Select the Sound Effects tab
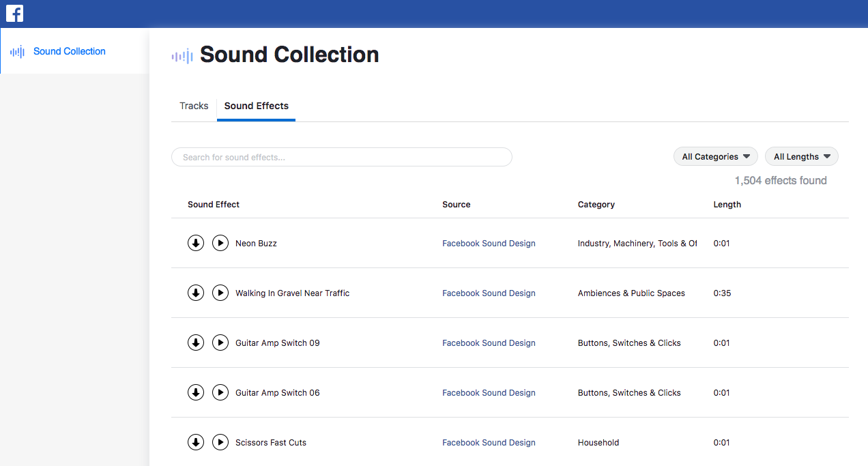The image size is (868, 466). pyautogui.click(x=257, y=106)
